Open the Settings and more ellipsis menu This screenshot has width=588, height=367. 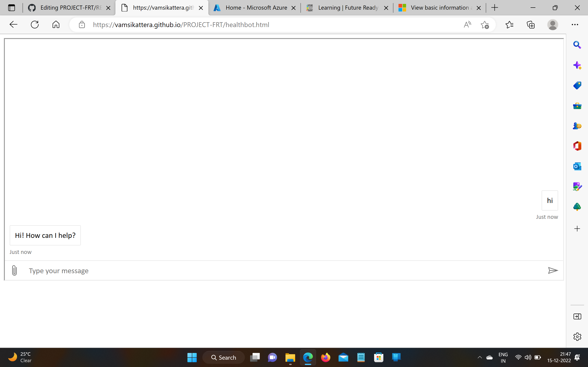pos(575,25)
